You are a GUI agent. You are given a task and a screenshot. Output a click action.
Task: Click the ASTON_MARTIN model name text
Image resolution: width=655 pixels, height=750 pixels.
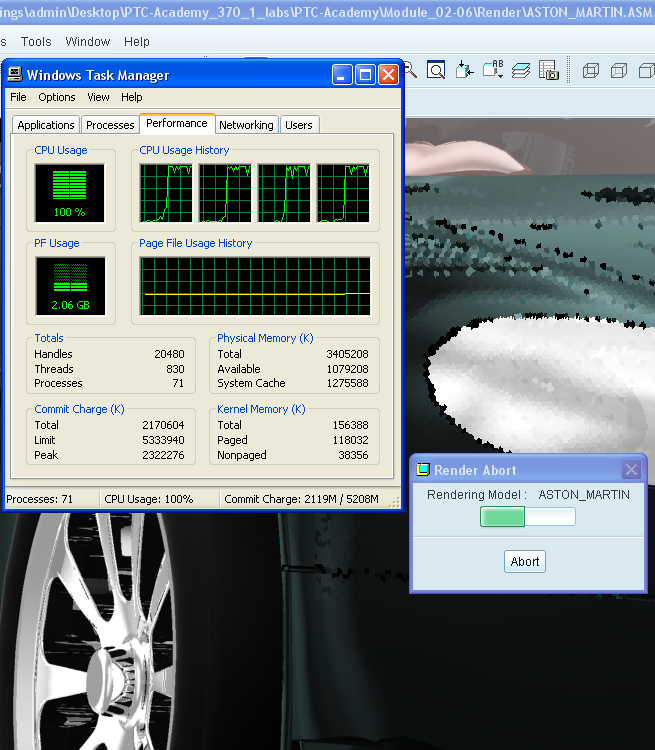[584, 495]
